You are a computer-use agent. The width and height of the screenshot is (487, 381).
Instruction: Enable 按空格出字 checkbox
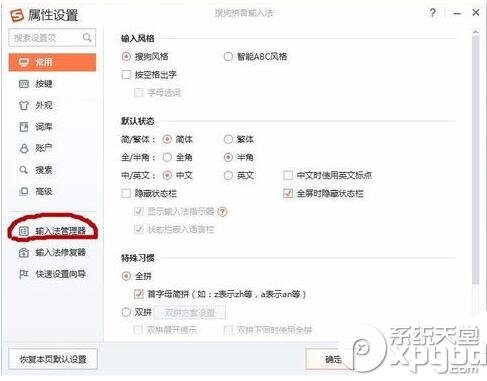coord(126,74)
